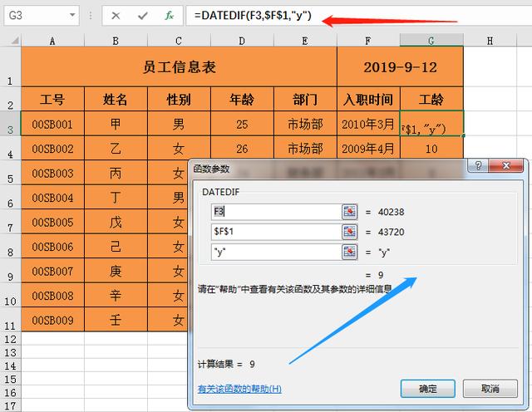
Task: Click the 年龄 header cell
Action: [x=242, y=99]
